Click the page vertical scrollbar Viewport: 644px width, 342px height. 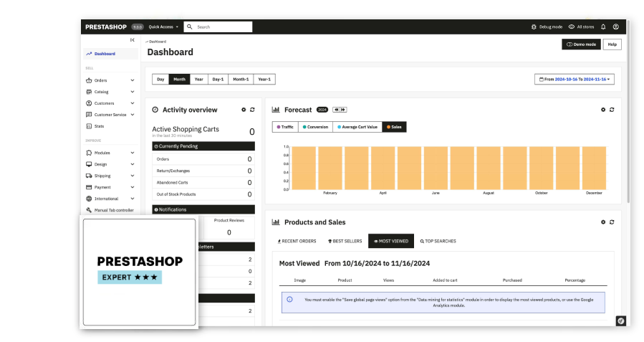628,111
